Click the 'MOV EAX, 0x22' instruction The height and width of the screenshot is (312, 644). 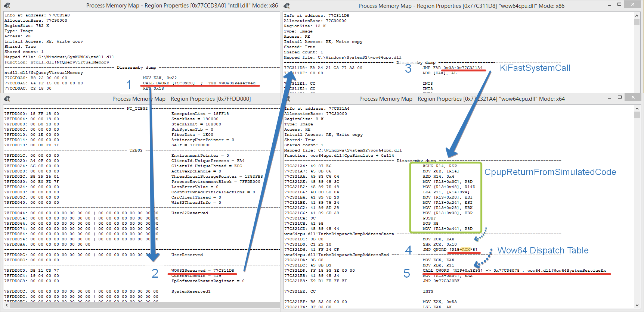(160, 78)
